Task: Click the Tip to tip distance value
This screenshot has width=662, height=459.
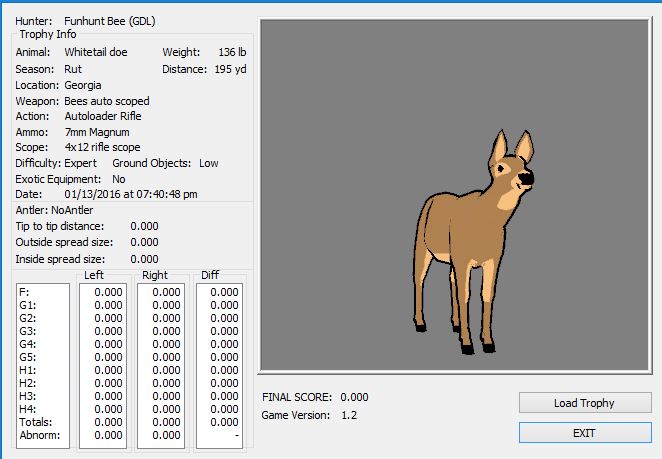Action: pos(144,226)
